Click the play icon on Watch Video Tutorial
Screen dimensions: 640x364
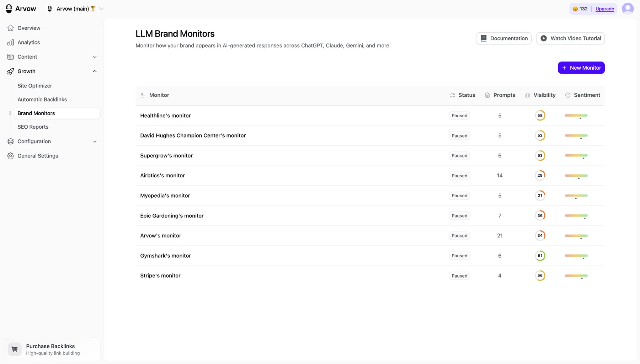coord(544,38)
